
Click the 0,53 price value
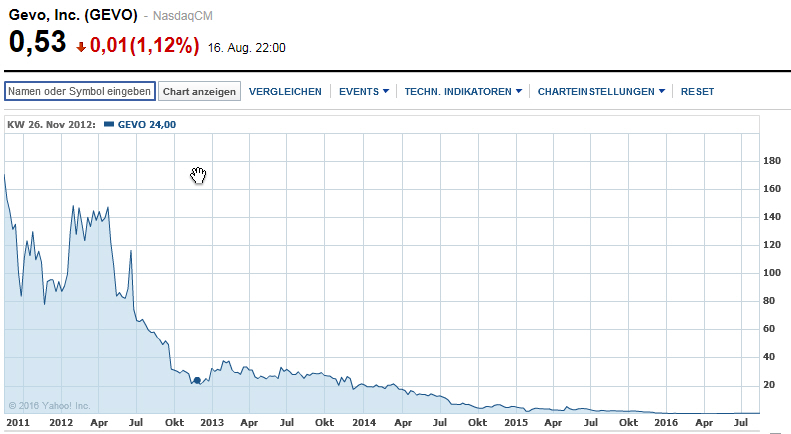(x=37, y=42)
